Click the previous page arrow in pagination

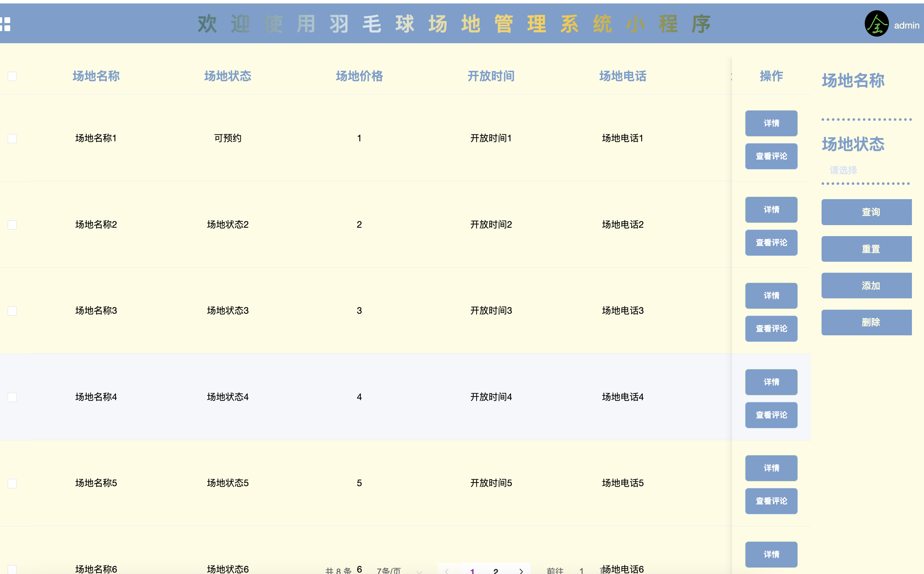coord(447,571)
